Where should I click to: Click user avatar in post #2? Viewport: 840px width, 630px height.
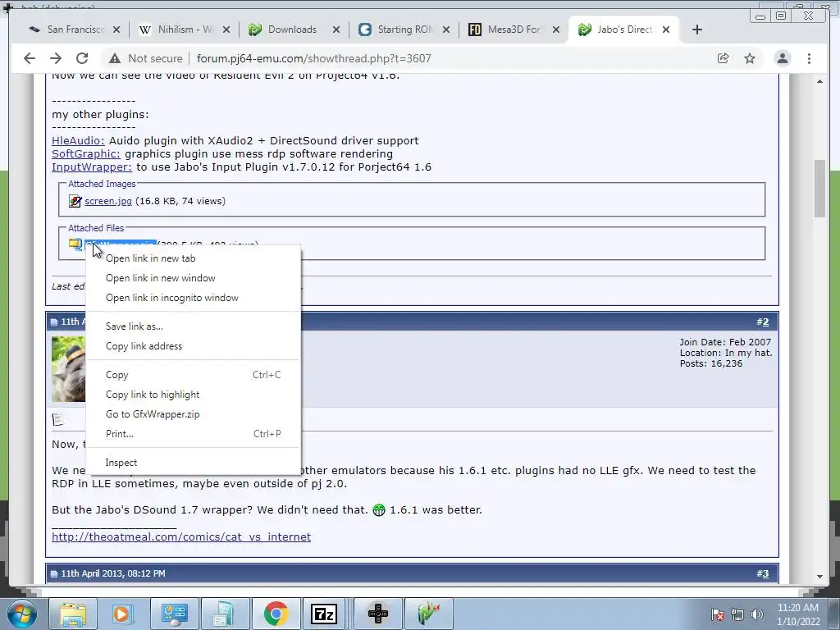[69, 369]
